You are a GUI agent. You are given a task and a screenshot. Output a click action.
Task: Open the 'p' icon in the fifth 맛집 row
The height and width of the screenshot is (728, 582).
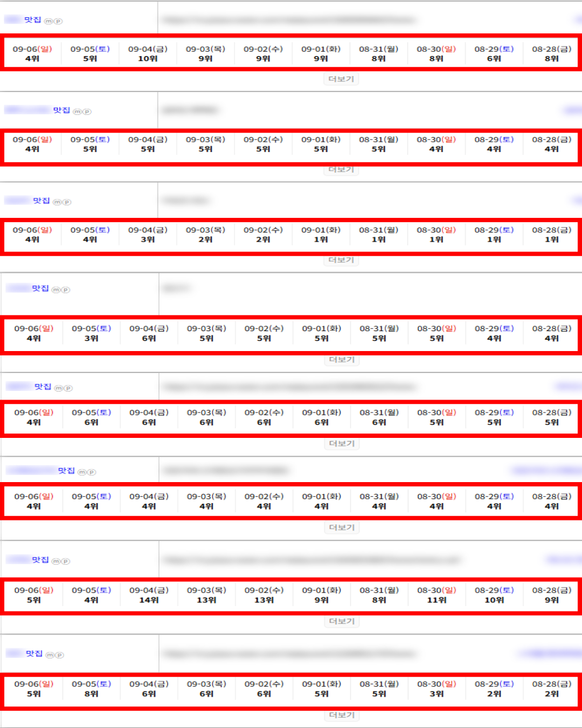(68, 388)
